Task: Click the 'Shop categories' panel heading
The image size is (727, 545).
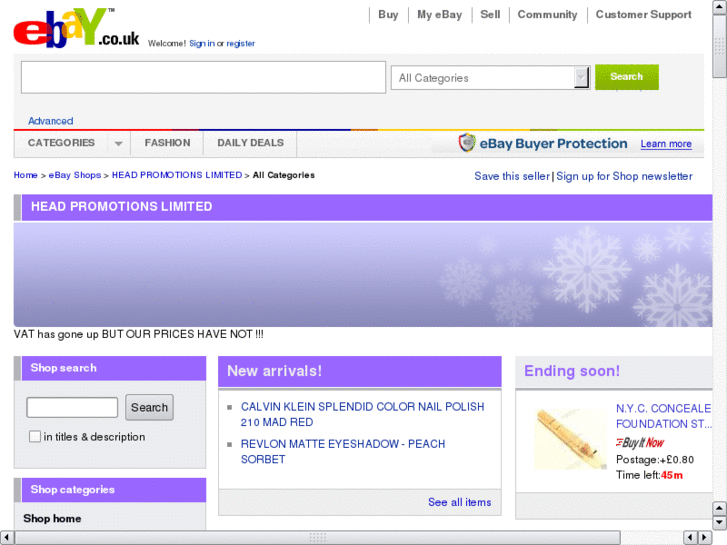Action: tap(72, 489)
